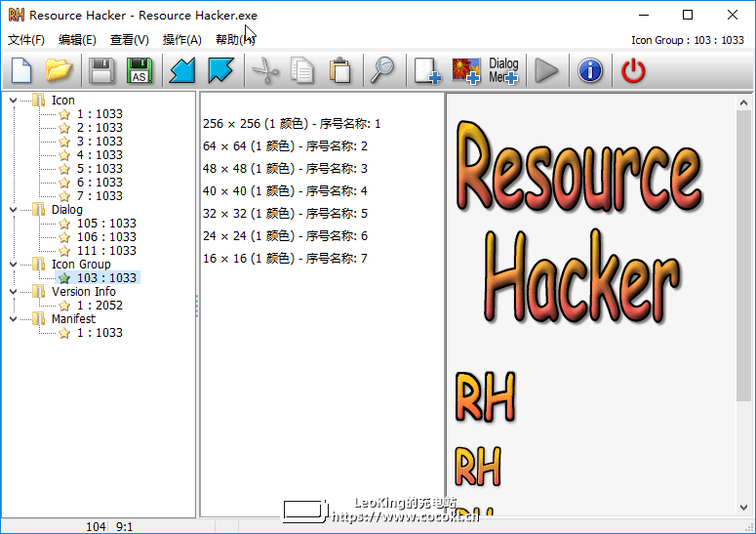Click the gray Save floppy disk icon
This screenshot has width=756, height=534.
click(101, 70)
